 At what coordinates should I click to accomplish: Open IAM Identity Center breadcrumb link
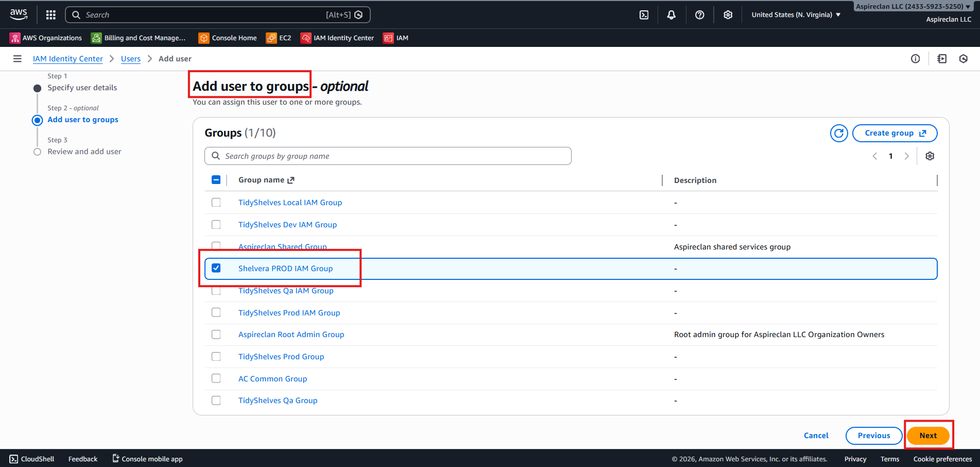tap(68, 59)
